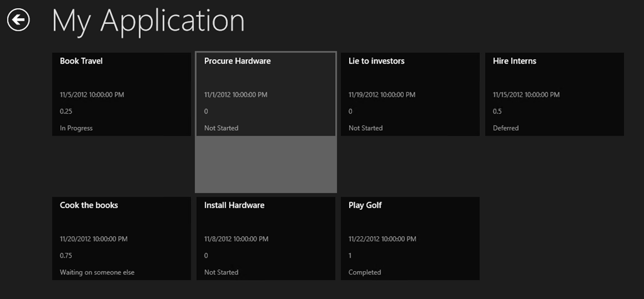Click the 0.75 value on Cook the books
644x299 pixels.
66,256
